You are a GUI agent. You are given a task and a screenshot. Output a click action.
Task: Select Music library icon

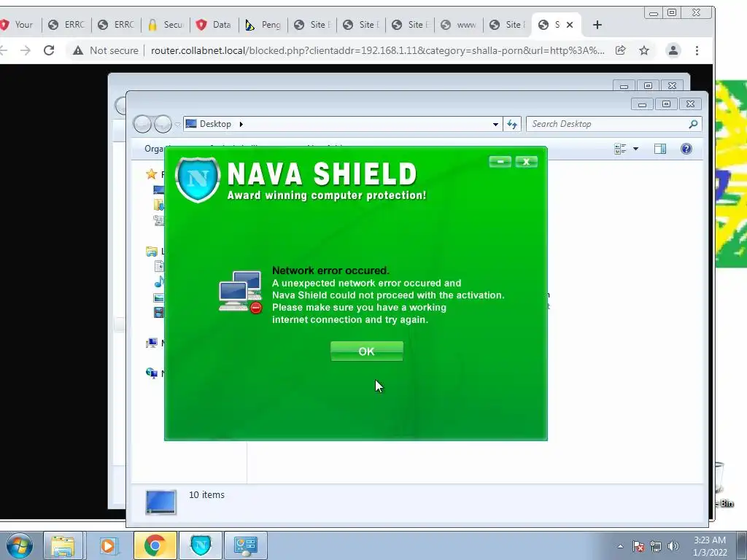pos(159,281)
